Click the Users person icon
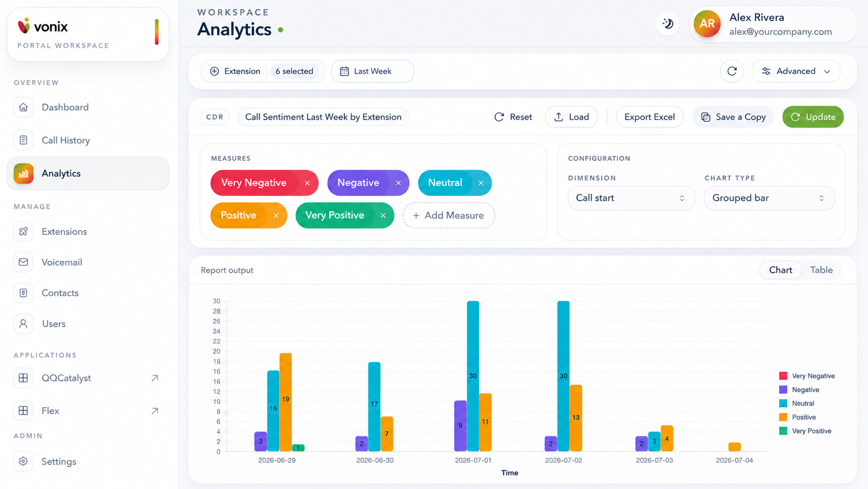Image resolution: width=868 pixels, height=489 pixels. coord(23,324)
